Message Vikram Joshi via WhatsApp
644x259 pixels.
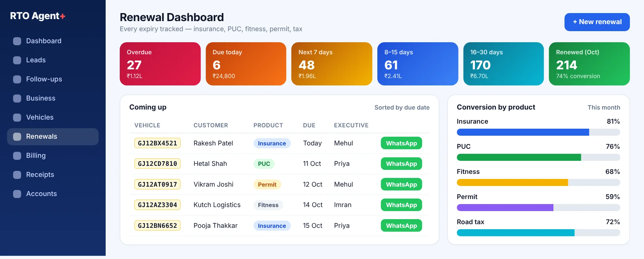click(x=401, y=185)
